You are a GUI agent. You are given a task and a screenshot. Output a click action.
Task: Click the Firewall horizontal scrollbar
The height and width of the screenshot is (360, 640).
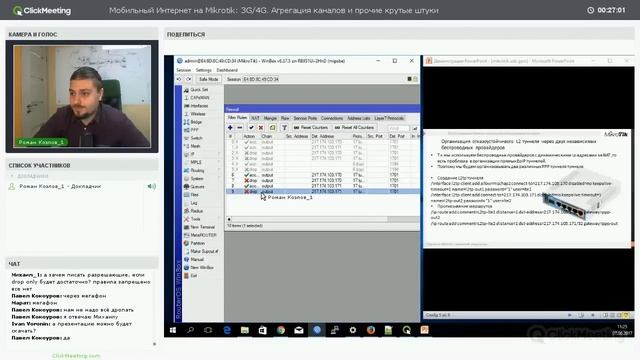(x=322, y=219)
